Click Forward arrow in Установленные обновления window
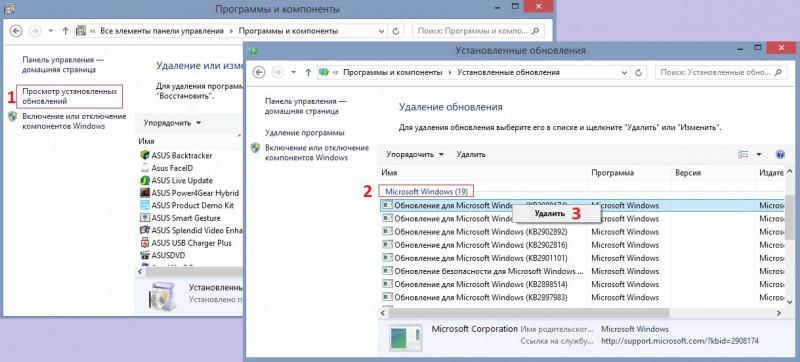 278,72
